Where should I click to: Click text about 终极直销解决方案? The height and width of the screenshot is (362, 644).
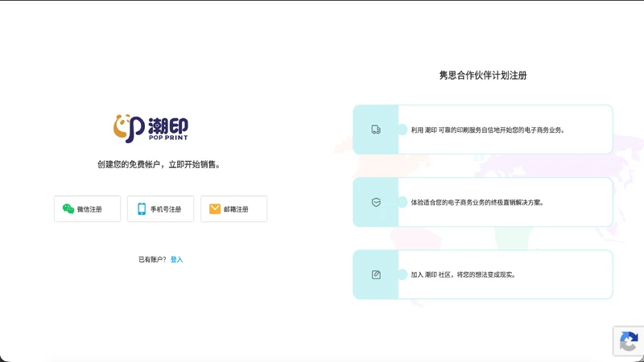pyautogui.click(x=477, y=203)
